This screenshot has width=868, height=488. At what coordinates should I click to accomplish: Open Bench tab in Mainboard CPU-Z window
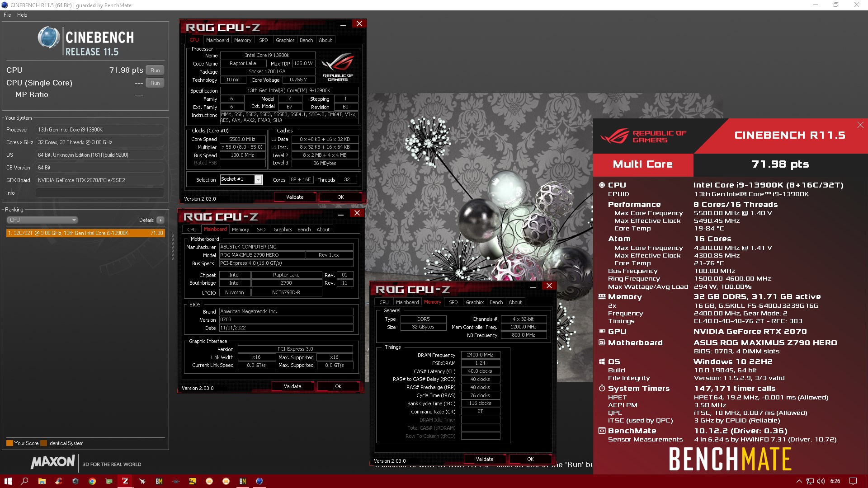304,230
